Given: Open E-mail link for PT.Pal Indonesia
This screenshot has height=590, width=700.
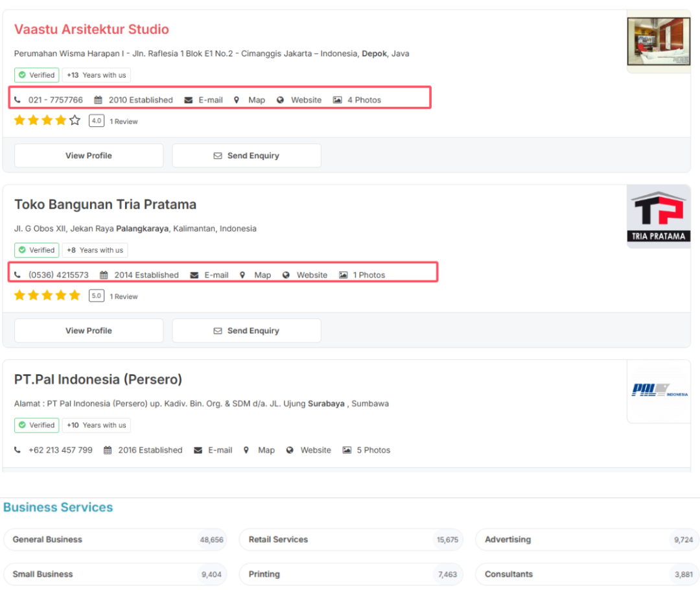Looking at the screenshot, I should pos(220,450).
